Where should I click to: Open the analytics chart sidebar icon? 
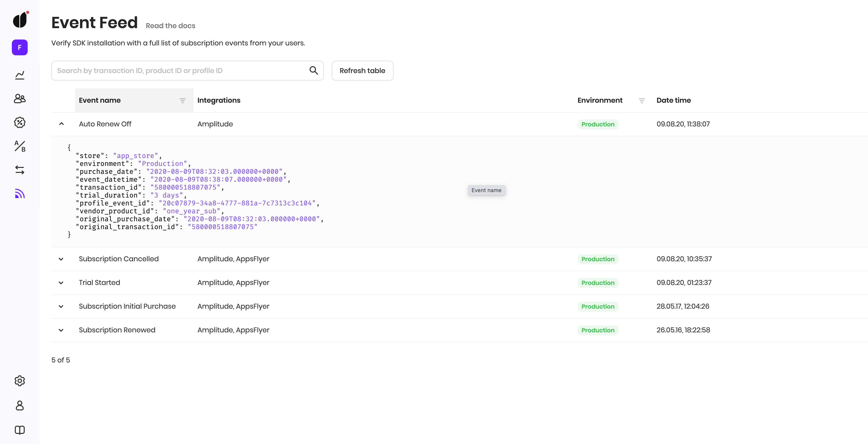click(20, 75)
